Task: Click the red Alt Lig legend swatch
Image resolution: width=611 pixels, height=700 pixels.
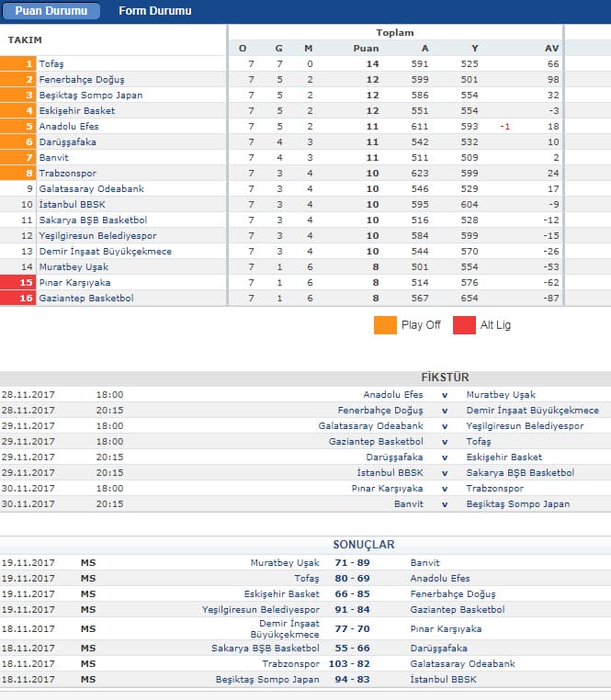Action: click(x=464, y=325)
